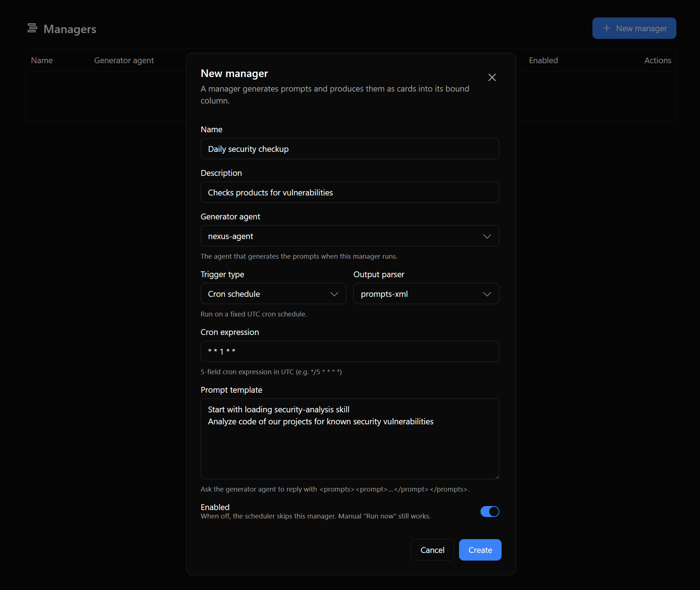The image size is (700, 590).
Task: Click the Name input field
Action: (x=350, y=149)
